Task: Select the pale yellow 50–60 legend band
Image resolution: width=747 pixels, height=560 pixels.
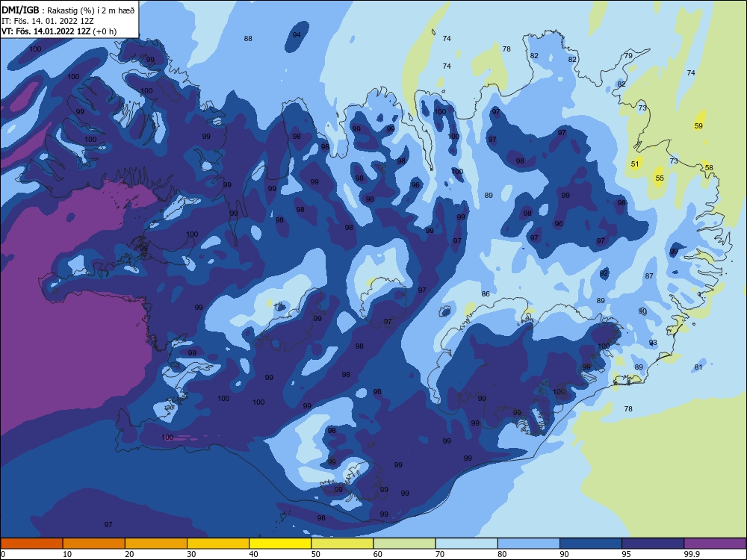Action: pyautogui.click(x=342, y=544)
